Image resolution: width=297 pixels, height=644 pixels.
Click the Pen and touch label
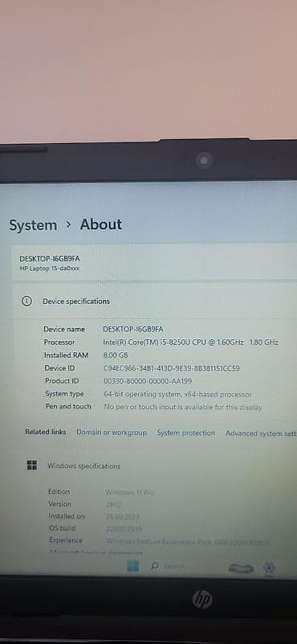pyautogui.click(x=68, y=406)
